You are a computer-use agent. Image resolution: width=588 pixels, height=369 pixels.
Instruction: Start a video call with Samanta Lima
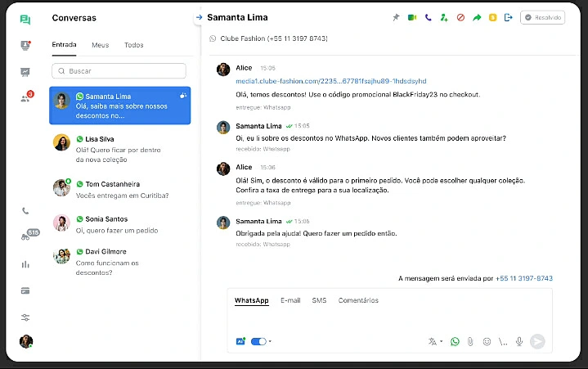pos(412,17)
